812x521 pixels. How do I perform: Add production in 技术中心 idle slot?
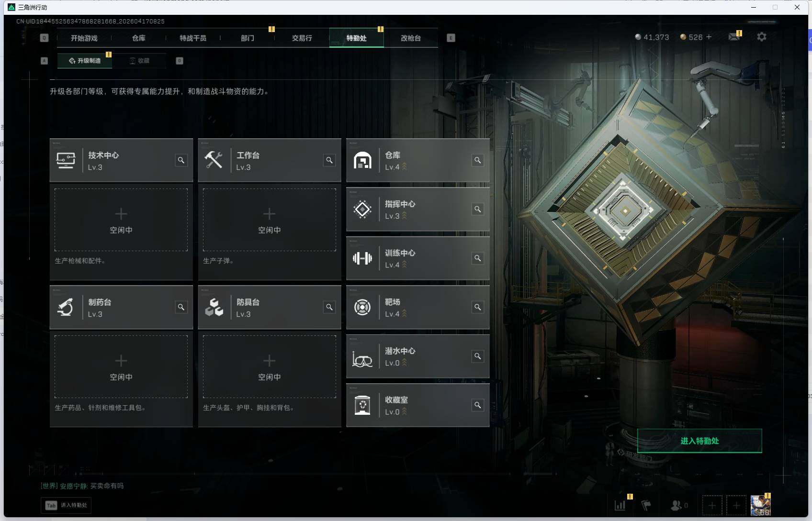pos(121,220)
